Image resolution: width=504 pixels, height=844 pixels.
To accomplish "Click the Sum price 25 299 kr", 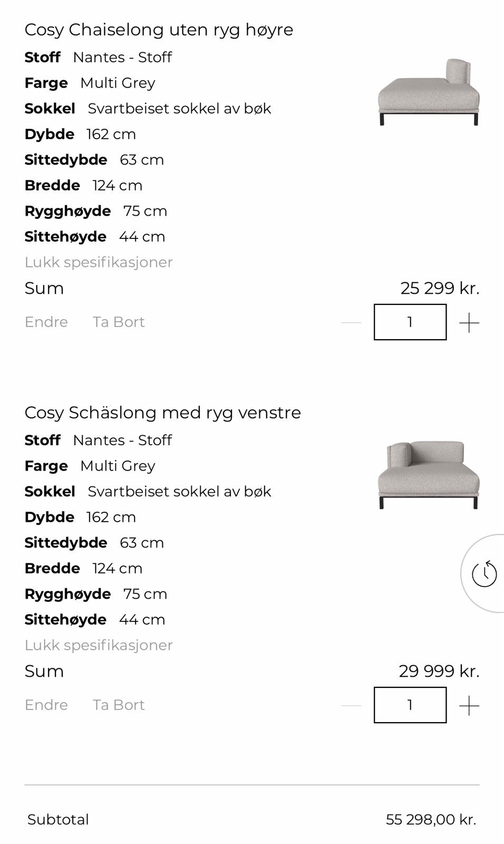I will click(440, 288).
